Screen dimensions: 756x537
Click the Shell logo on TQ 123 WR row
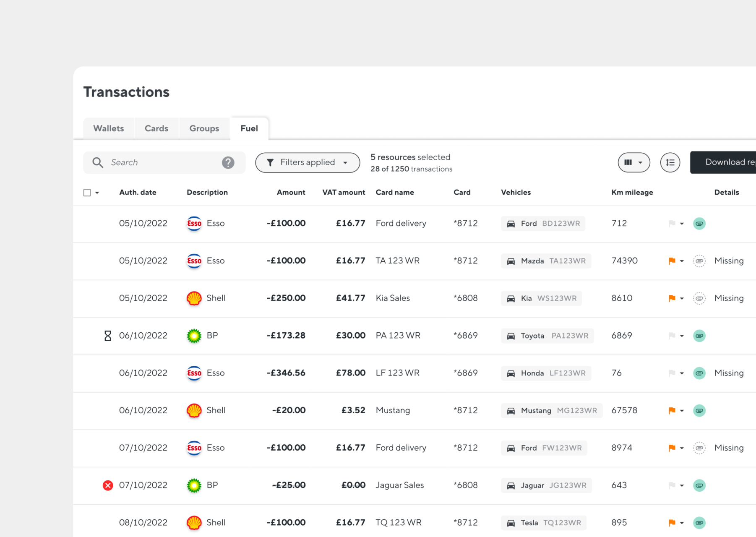click(194, 523)
